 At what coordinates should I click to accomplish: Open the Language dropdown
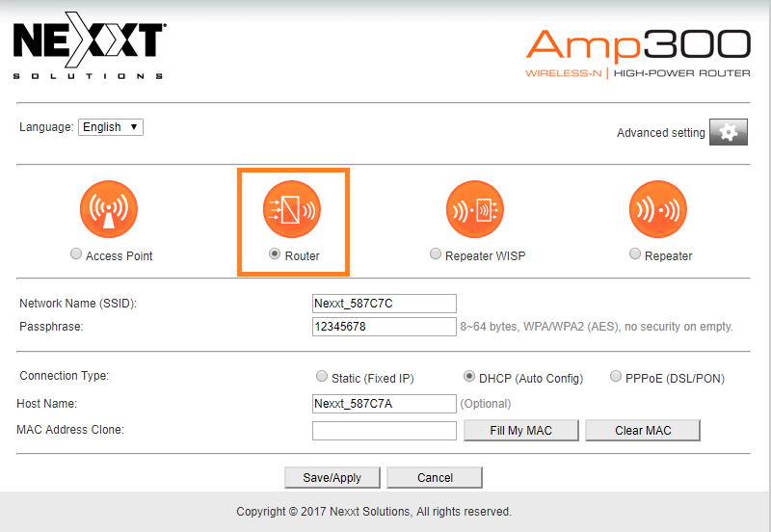(111, 127)
